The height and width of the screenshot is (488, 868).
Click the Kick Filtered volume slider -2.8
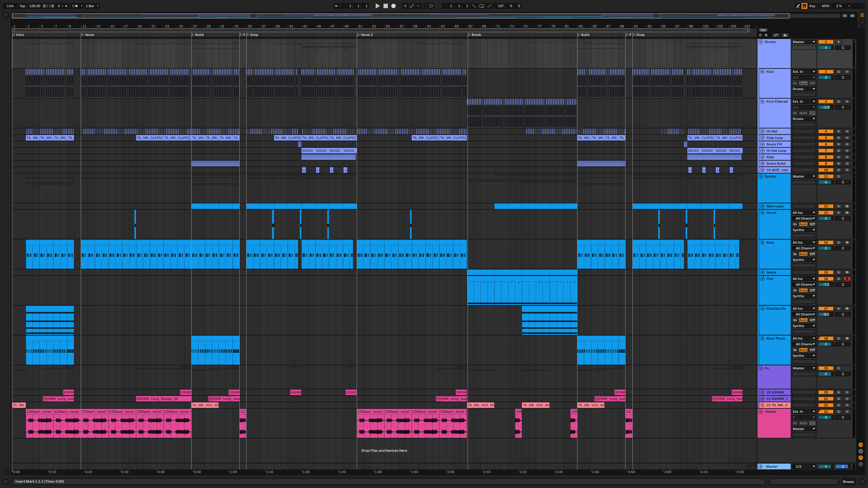pyautogui.click(x=826, y=107)
